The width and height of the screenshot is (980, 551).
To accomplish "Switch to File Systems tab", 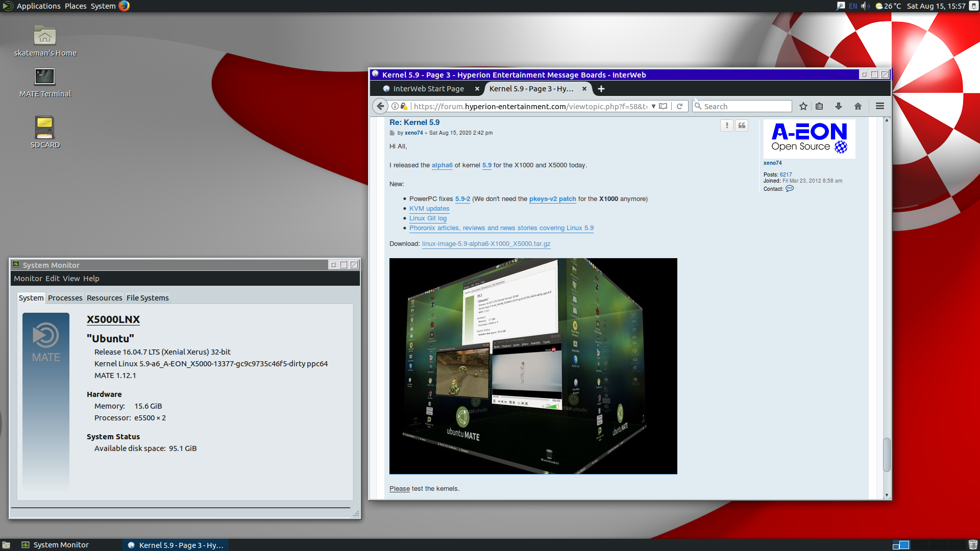I will click(148, 298).
